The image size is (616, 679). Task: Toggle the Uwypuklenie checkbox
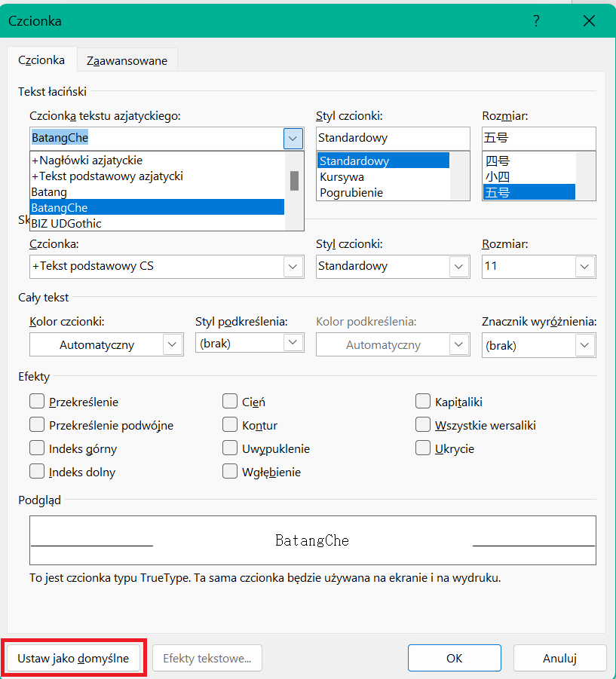click(x=230, y=448)
